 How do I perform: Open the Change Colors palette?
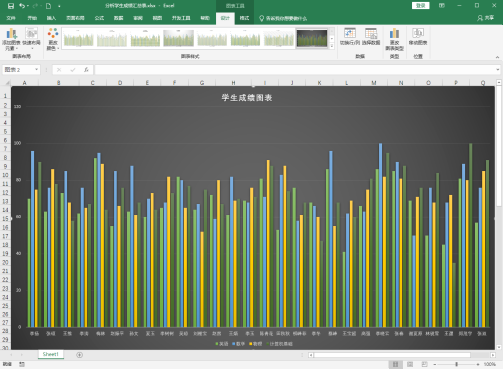(53, 39)
